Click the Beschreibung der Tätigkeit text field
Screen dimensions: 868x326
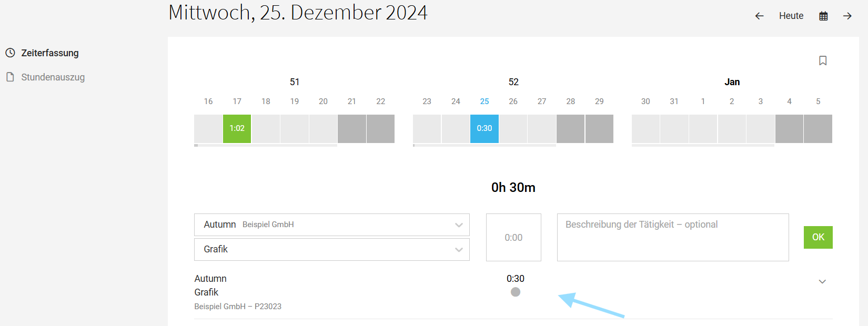(673, 237)
